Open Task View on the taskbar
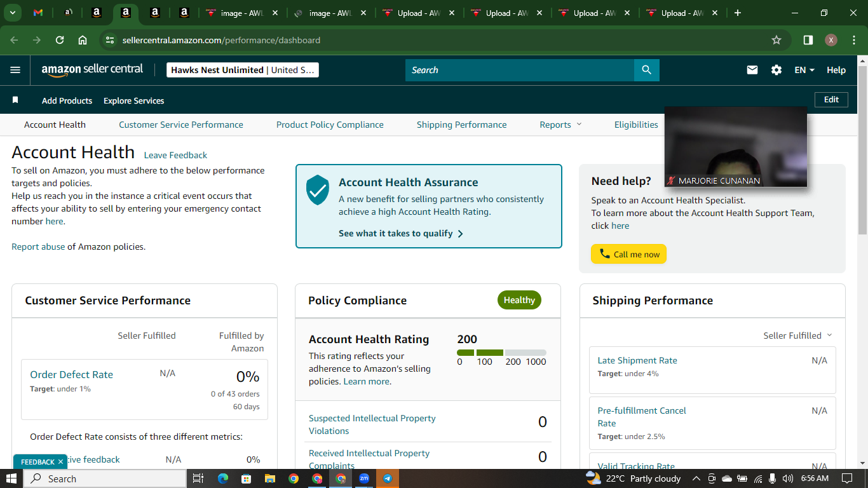Image resolution: width=868 pixels, height=488 pixels. [198, 478]
